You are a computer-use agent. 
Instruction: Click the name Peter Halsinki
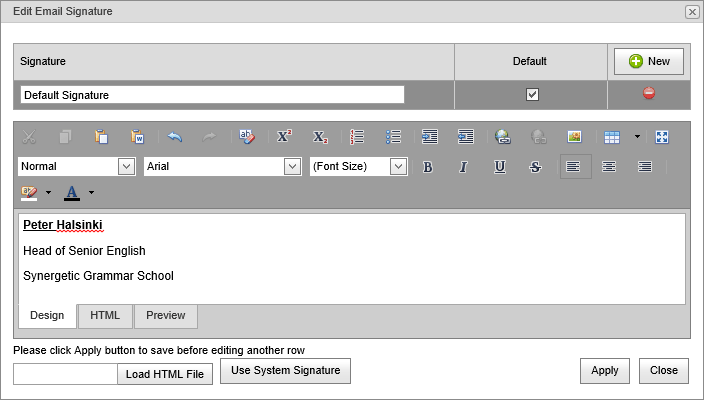click(63, 225)
